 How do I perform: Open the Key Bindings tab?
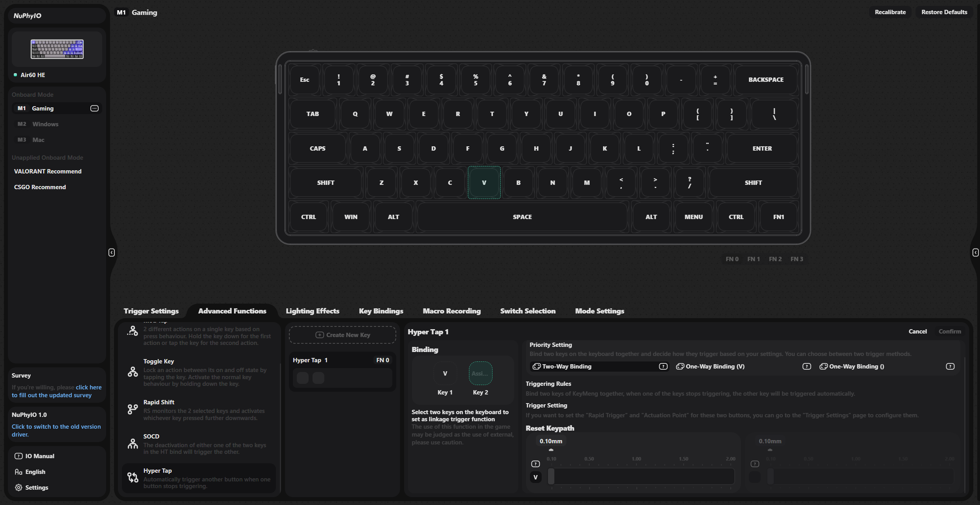[381, 311]
